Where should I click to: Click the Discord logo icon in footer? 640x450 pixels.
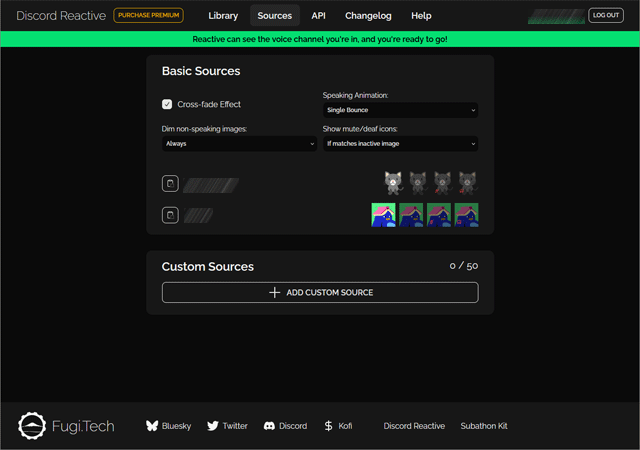pos(269,426)
